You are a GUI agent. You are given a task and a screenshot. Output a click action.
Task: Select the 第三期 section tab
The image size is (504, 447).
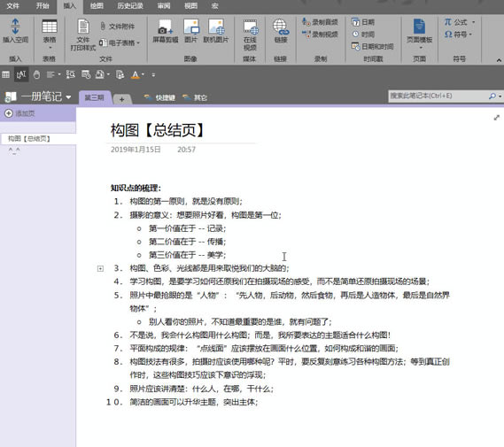pos(94,97)
